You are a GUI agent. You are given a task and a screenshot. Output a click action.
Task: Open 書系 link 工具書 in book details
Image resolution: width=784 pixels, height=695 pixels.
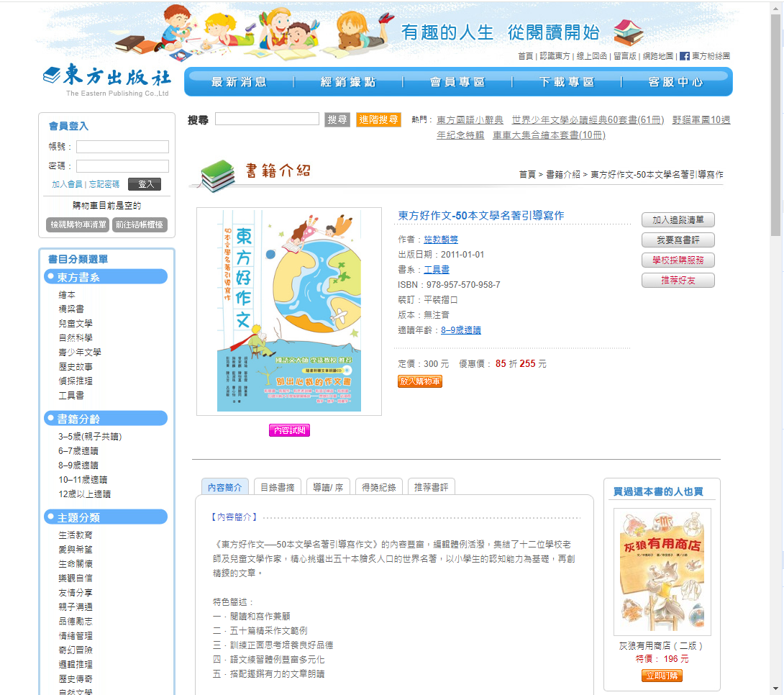click(x=437, y=270)
